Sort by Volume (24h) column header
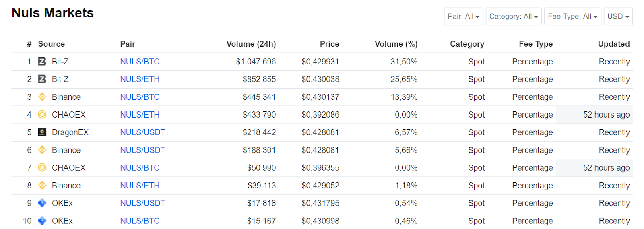Screen dimensions: 644x229 251,44
